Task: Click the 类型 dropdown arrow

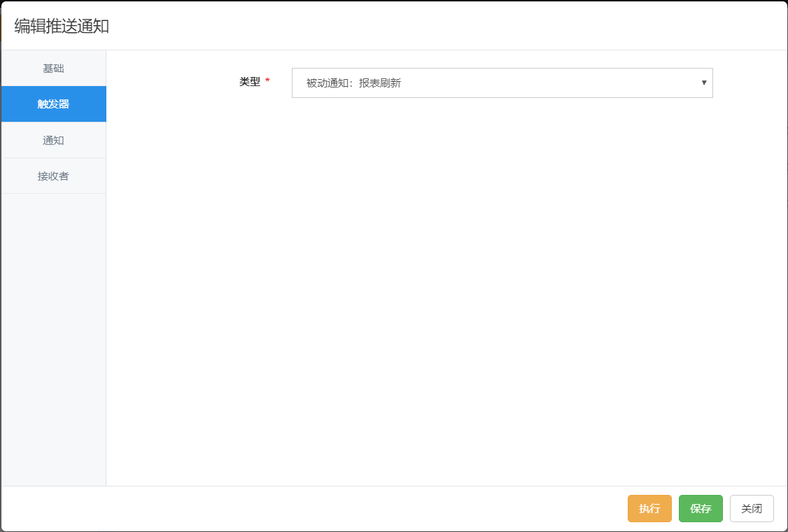Action: coord(704,83)
